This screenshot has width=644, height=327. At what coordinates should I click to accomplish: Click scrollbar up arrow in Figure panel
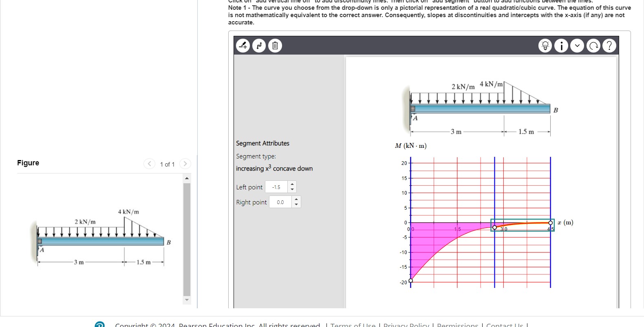coord(187,178)
